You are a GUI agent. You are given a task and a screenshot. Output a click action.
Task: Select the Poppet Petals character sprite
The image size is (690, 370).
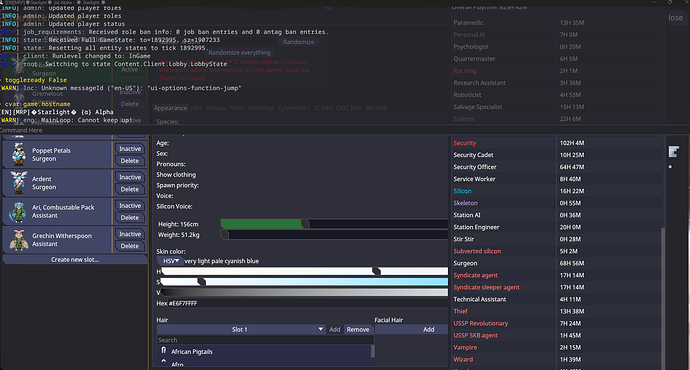(18, 154)
